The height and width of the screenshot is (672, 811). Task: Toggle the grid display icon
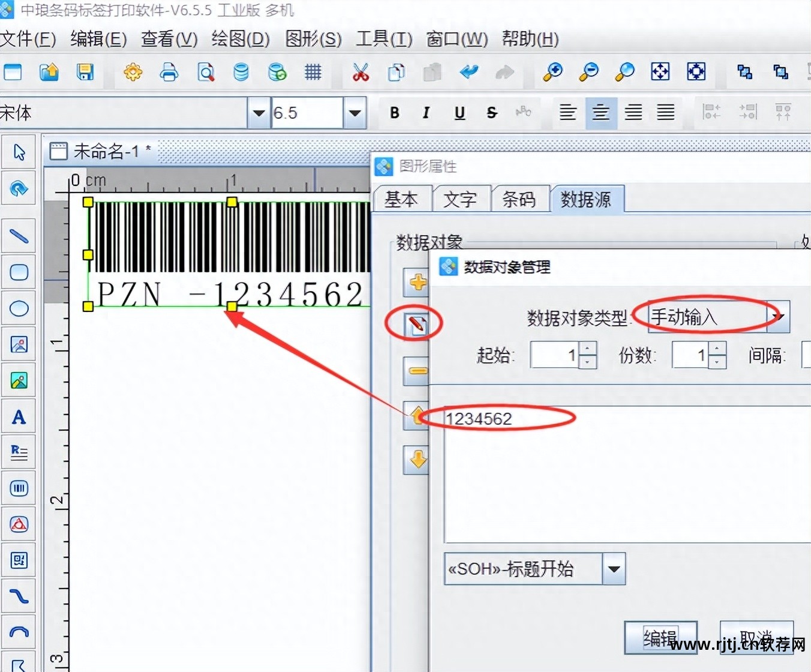click(x=313, y=73)
